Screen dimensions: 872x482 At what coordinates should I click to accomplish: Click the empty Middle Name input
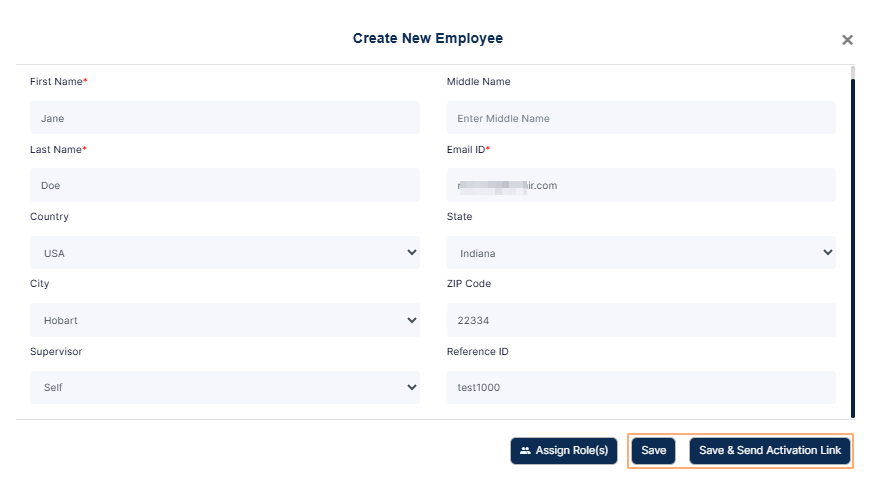[640, 118]
